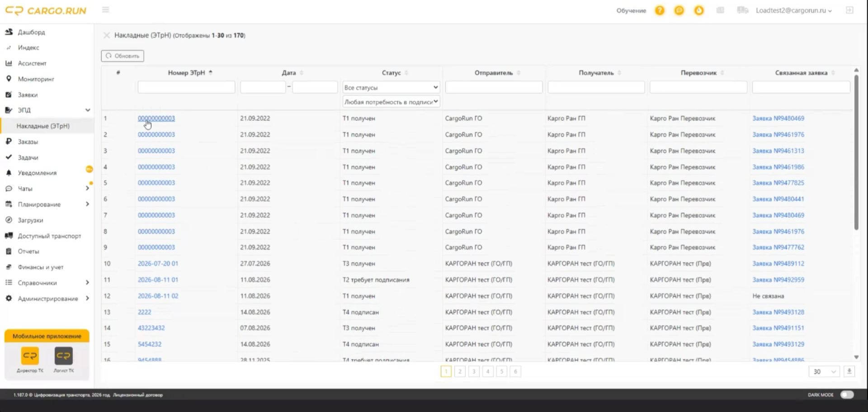
Task: Open the yellow help question-mark icon
Action: (x=660, y=10)
